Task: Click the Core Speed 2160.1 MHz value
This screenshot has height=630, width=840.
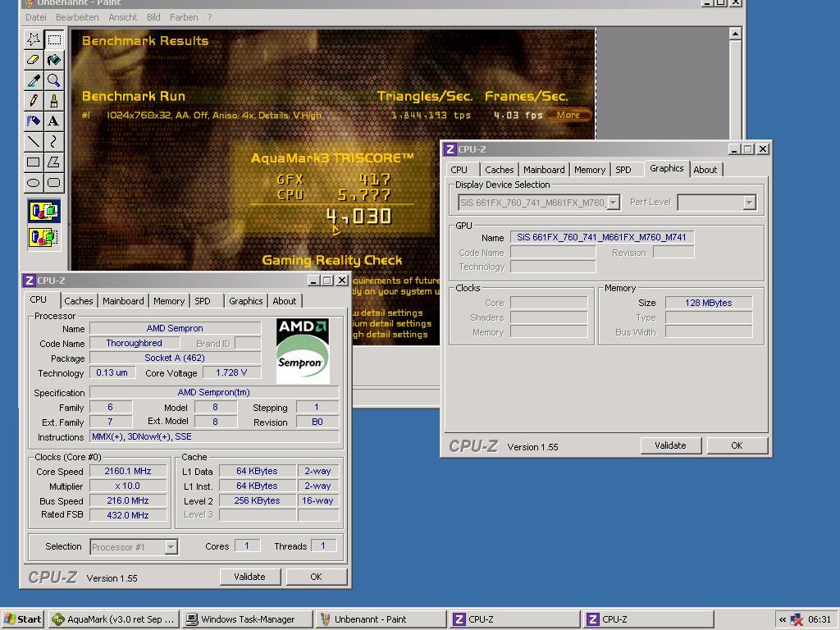Action: click(x=127, y=471)
